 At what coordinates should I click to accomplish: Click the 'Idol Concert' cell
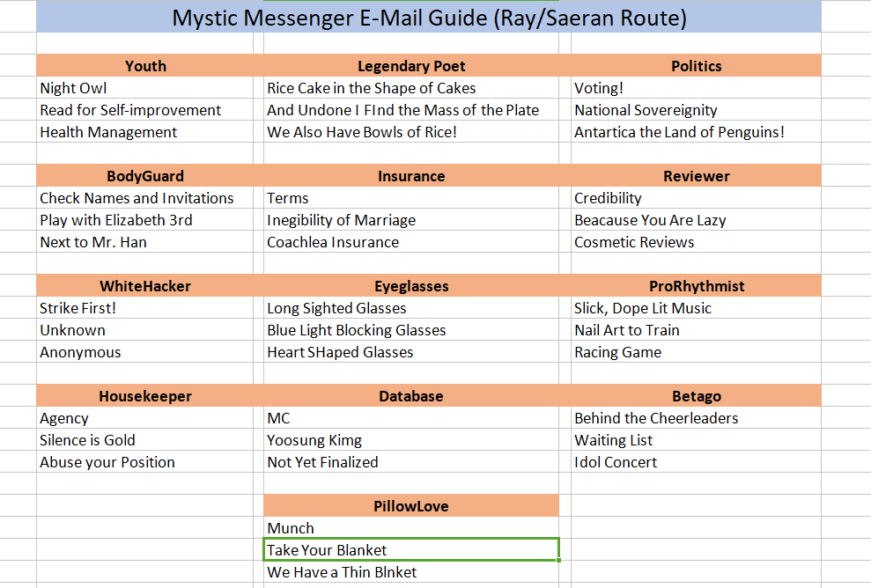pos(696,462)
